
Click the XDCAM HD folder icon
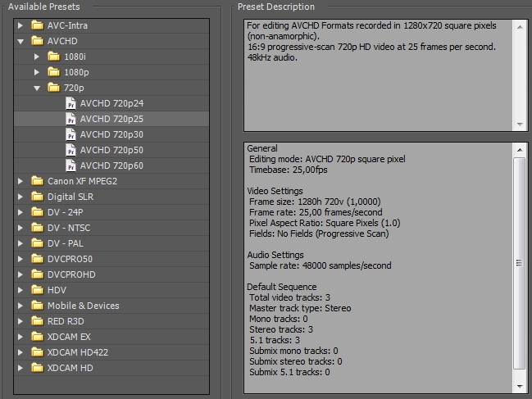[38, 368]
